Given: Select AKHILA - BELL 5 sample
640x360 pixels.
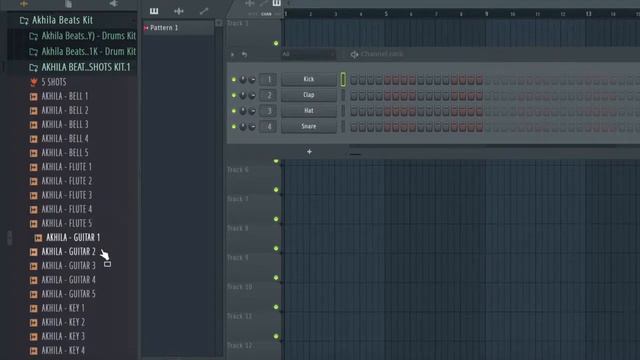Looking at the screenshot, I should point(64,153).
